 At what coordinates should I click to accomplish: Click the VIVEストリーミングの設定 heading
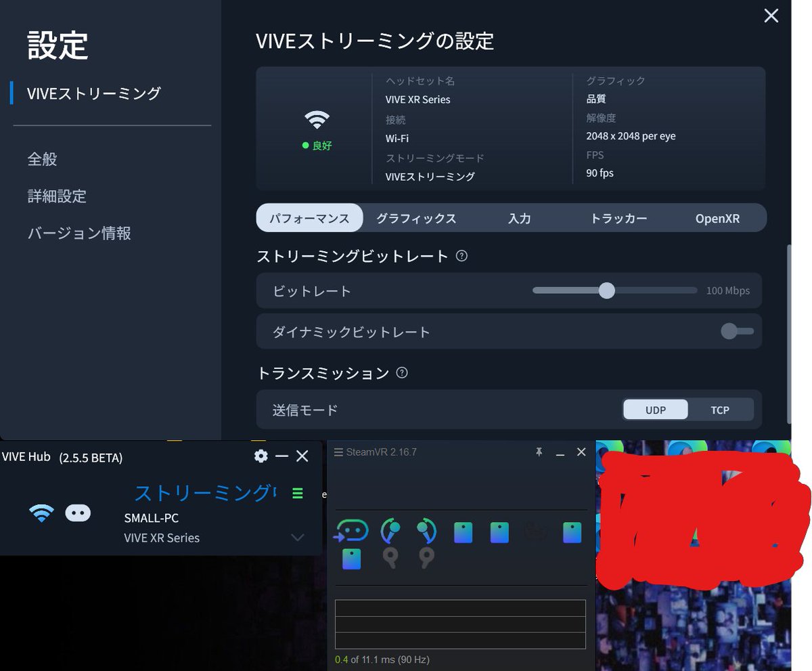click(x=375, y=41)
